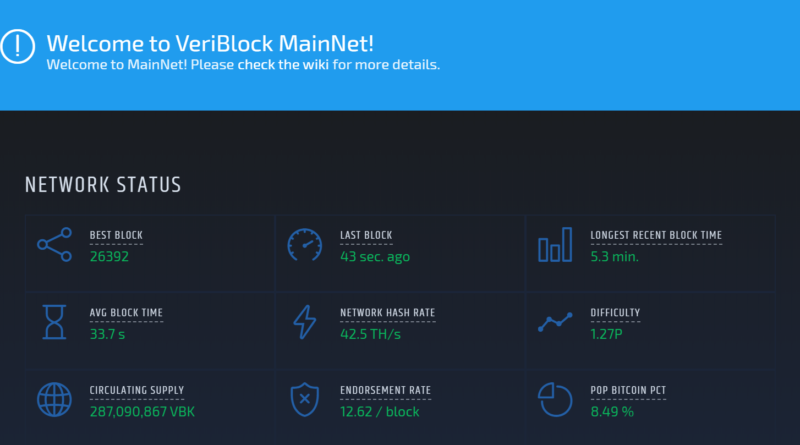Click the LAST BLOCK label
800x445 pixels.
tap(366, 235)
